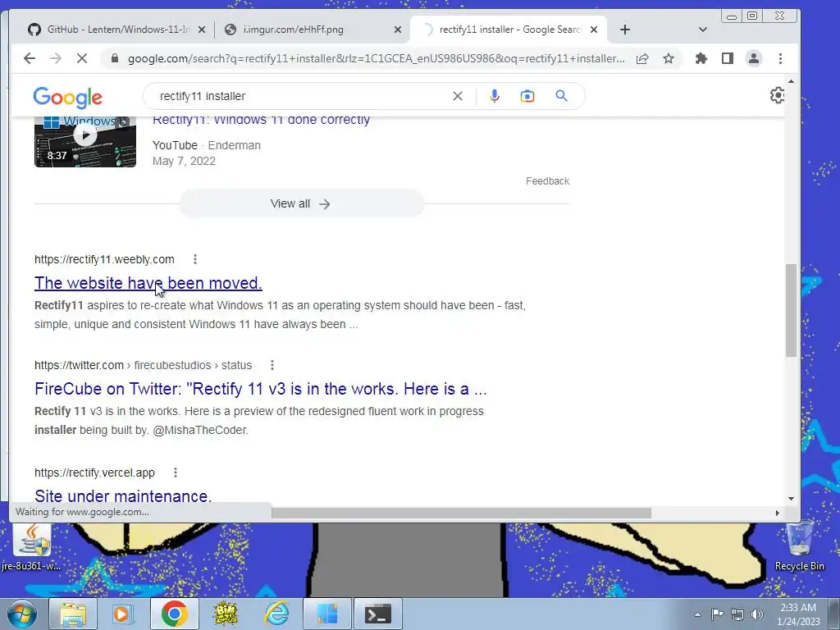Image resolution: width=840 pixels, height=630 pixels.
Task: Select the rectify11 installer Google Search tab
Action: pos(509,30)
